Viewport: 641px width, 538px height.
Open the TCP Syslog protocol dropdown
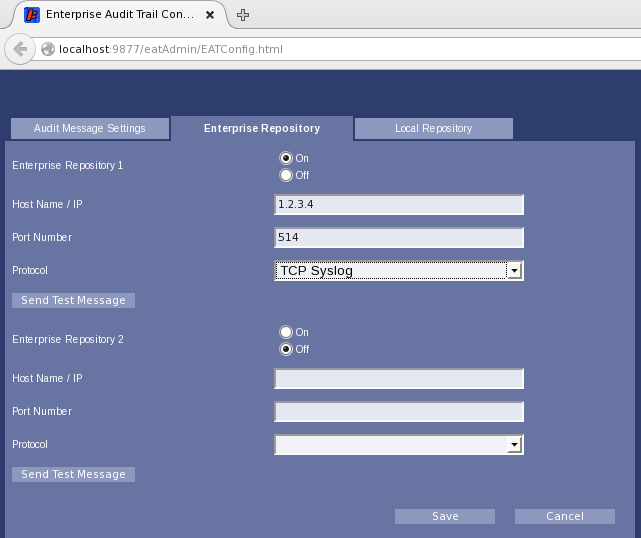tap(399, 270)
